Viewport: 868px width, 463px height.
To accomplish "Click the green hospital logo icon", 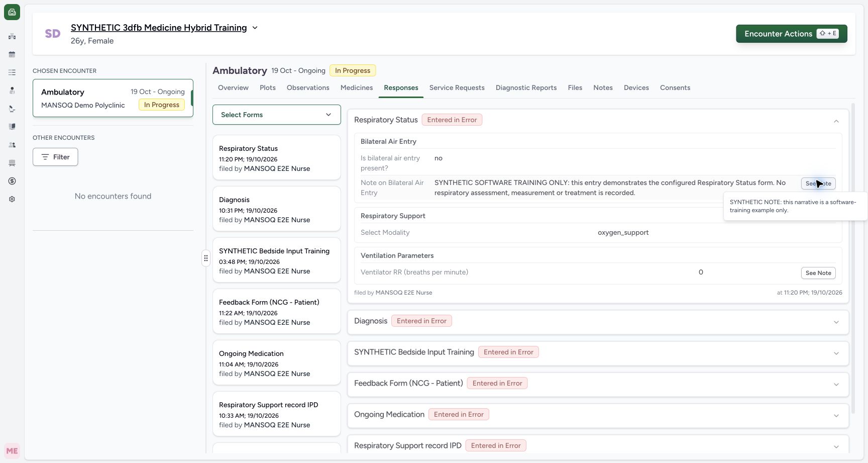I will tap(12, 12).
